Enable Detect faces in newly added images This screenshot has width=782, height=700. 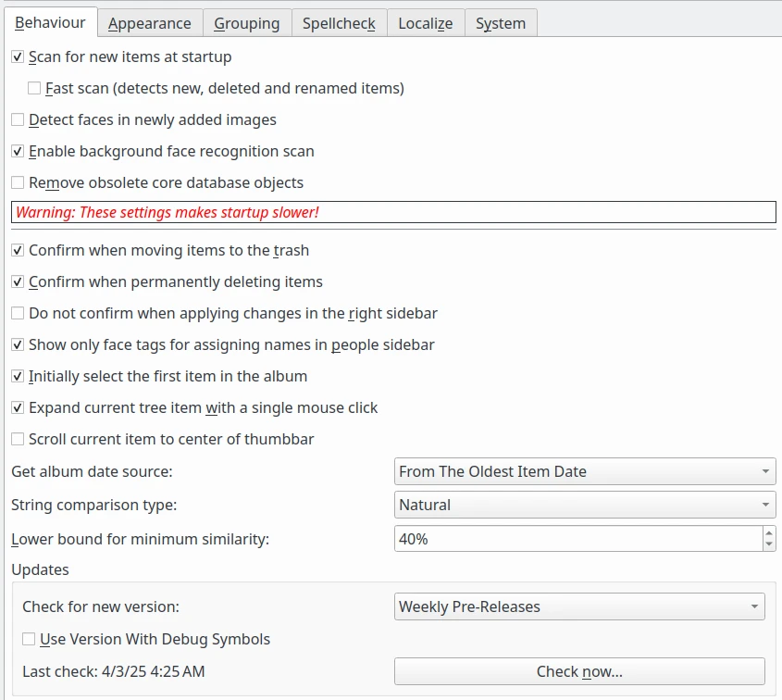coord(18,120)
